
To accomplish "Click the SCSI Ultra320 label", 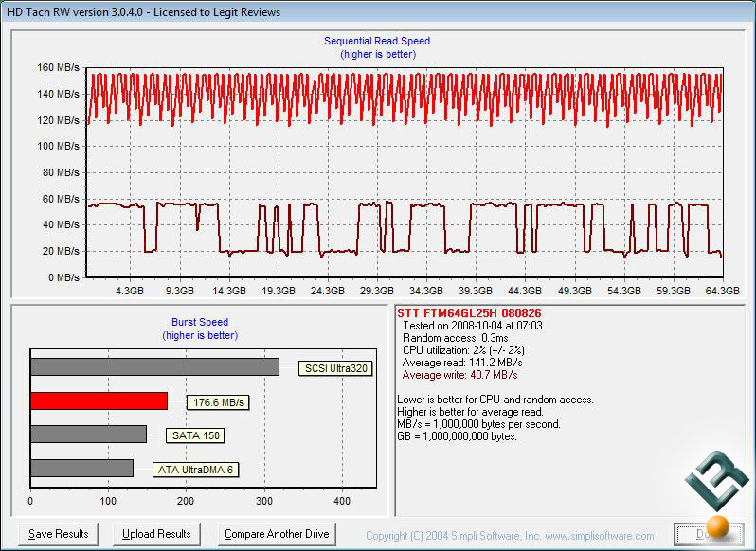I will tap(334, 368).
